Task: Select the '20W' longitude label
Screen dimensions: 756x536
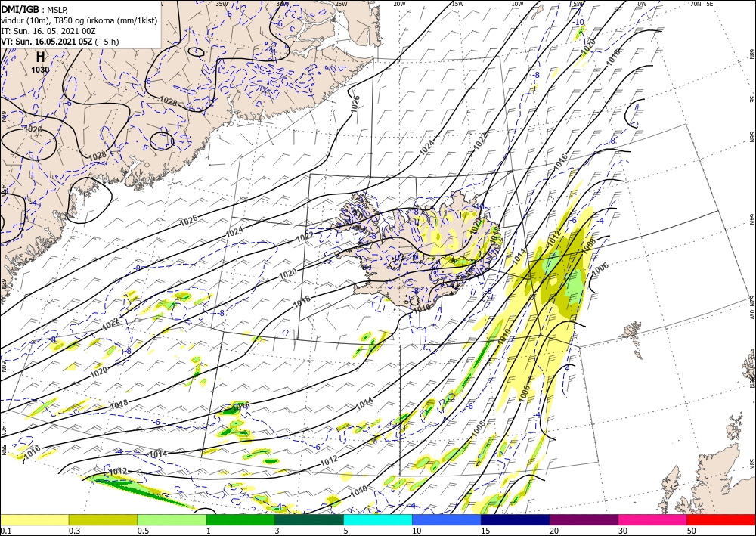Action: pos(399,4)
